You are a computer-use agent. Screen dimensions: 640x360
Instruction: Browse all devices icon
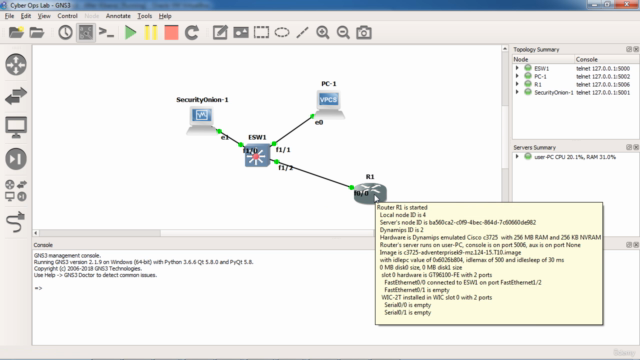click(x=16, y=190)
